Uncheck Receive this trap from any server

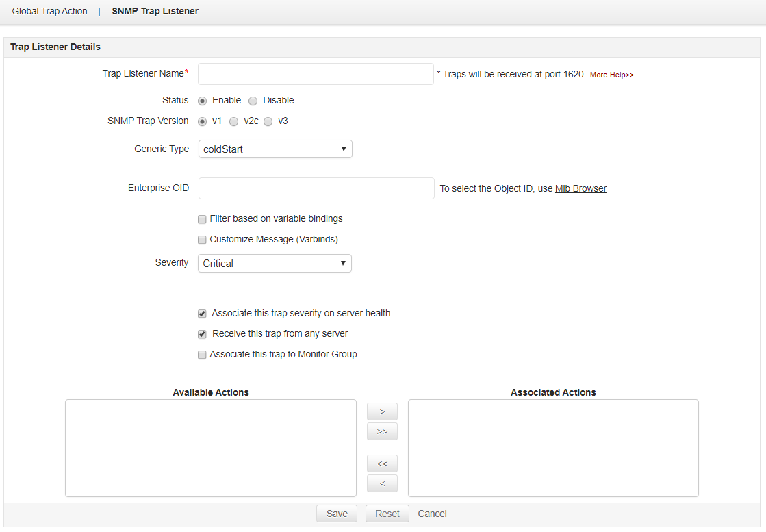(202, 334)
